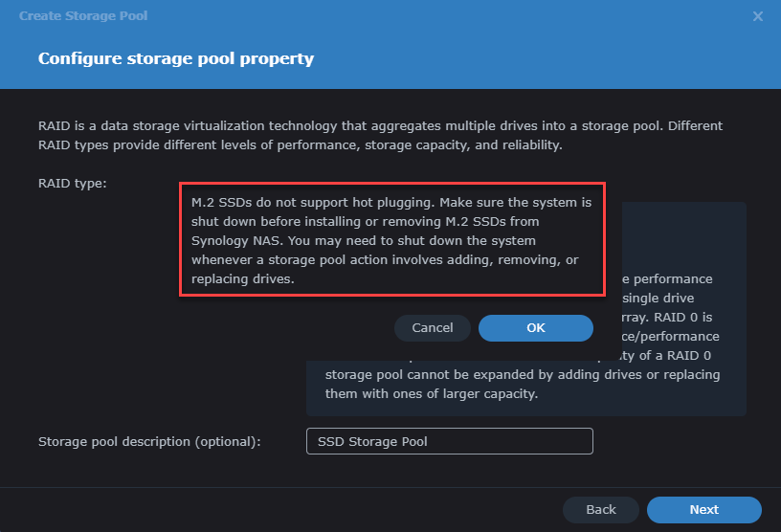Confirm the M.2 SSD warning with OK

point(536,328)
